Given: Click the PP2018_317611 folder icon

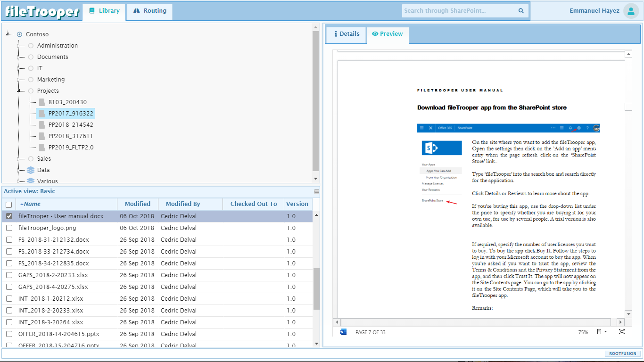Looking at the screenshot, I should point(42,136).
